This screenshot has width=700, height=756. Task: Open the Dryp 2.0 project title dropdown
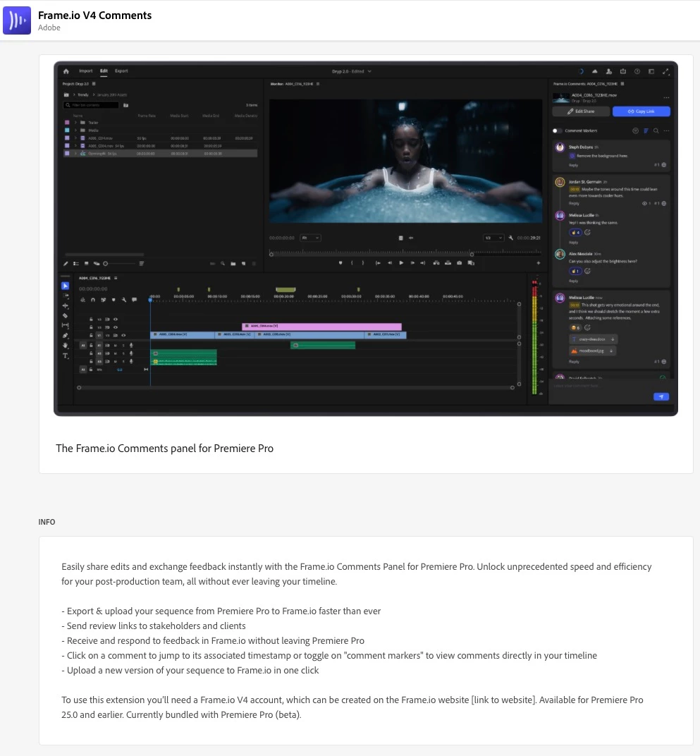tap(370, 71)
